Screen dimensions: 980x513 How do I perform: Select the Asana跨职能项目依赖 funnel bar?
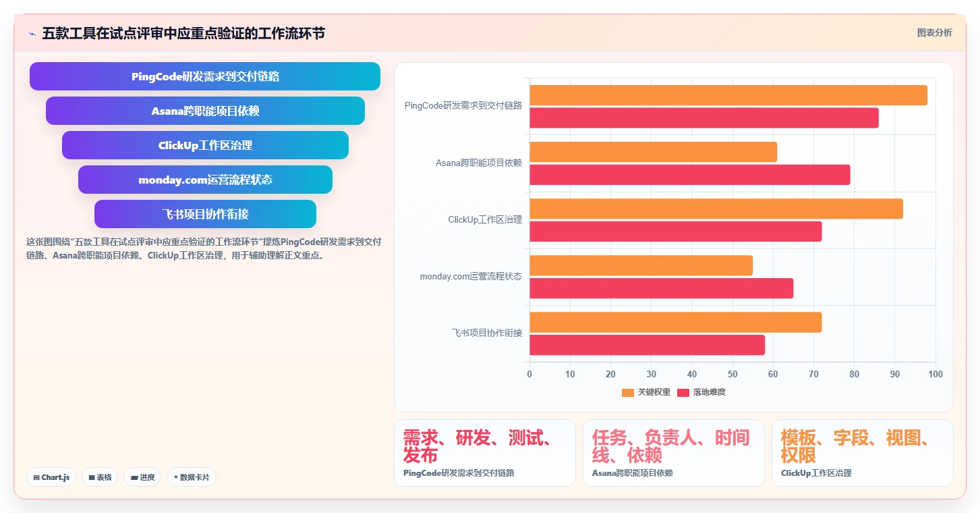pos(205,111)
